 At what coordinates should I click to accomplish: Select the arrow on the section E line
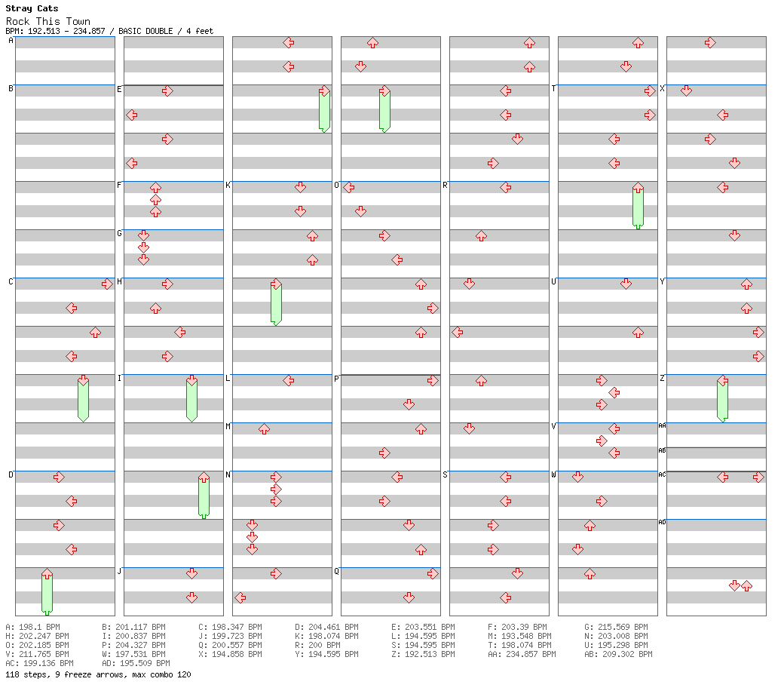point(167,91)
